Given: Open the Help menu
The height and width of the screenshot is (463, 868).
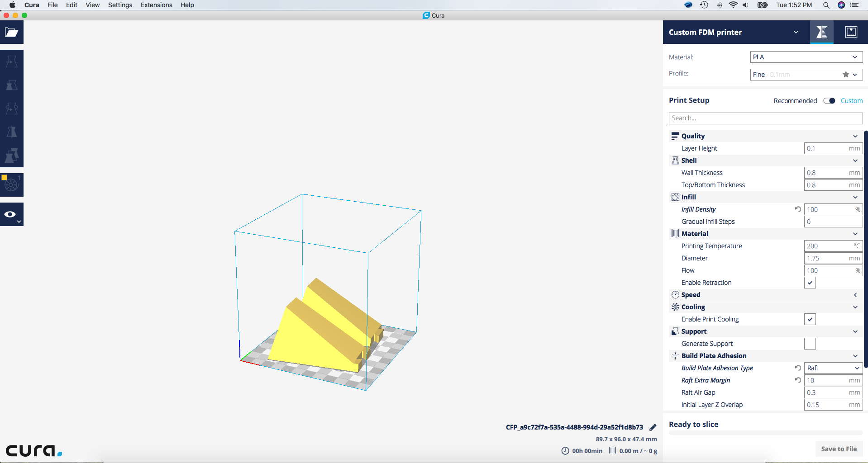Looking at the screenshot, I should tap(187, 5).
